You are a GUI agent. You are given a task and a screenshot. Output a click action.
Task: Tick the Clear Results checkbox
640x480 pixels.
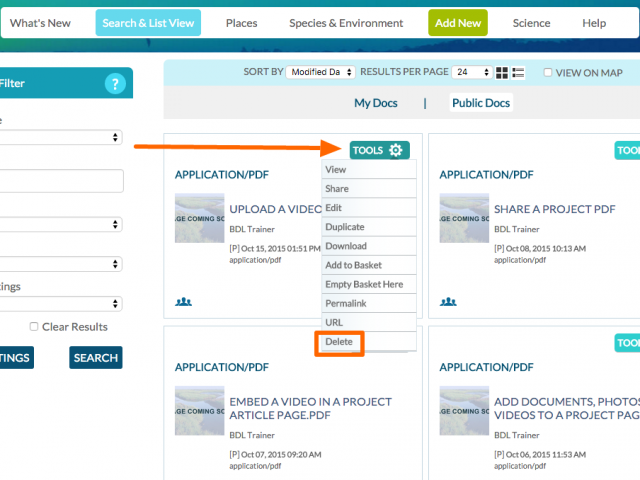(34, 326)
